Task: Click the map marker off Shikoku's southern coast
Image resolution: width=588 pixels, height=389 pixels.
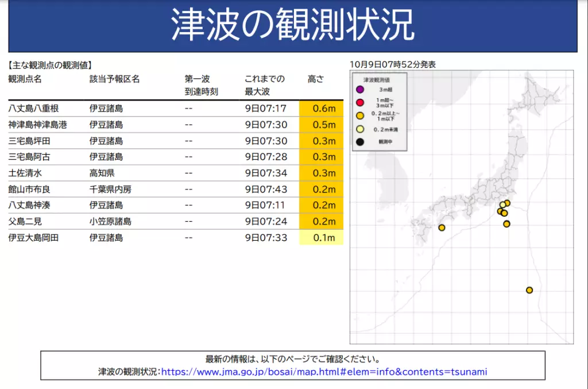Action: 442,228
